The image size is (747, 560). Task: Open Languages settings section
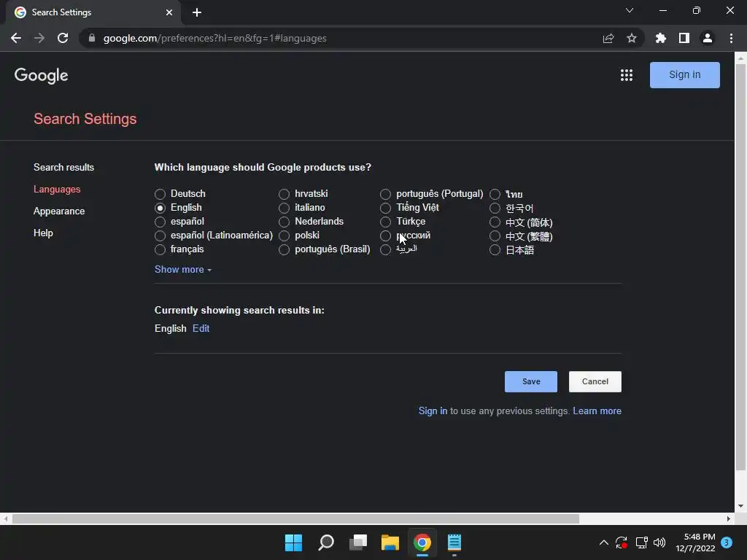(x=57, y=189)
